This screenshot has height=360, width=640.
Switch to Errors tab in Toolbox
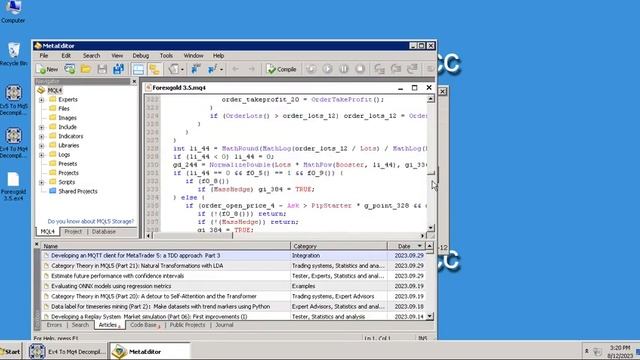tap(54, 325)
